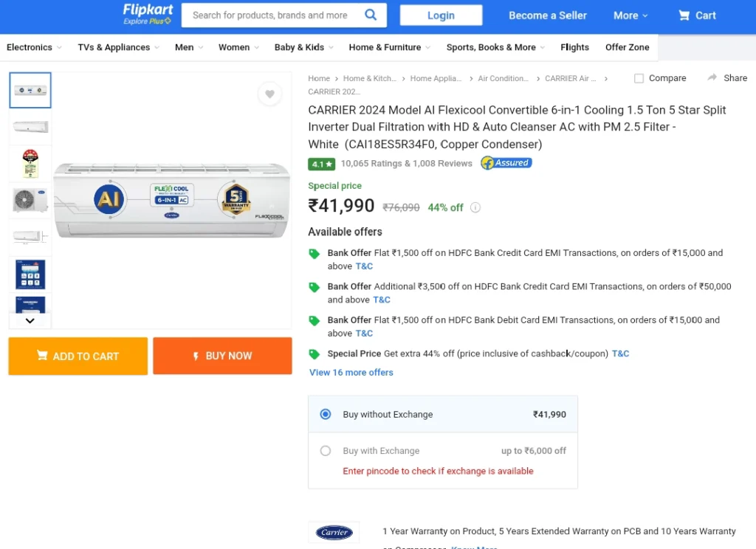756x549 pixels.
Task: Focus the product search input field
Action: (270, 15)
